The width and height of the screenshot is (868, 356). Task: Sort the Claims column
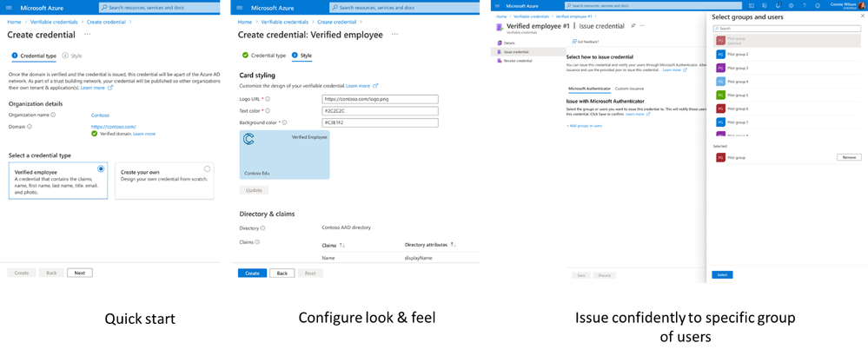[342, 244]
